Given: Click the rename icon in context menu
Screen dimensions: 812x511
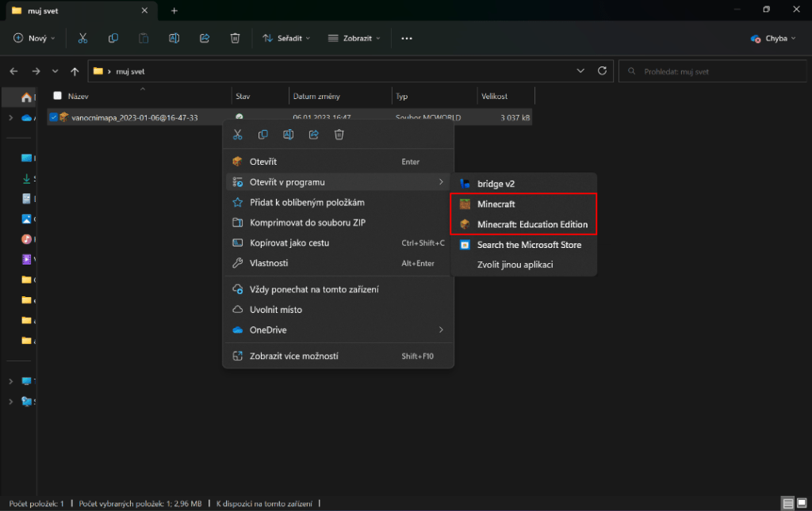Looking at the screenshot, I should click(x=288, y=135).
